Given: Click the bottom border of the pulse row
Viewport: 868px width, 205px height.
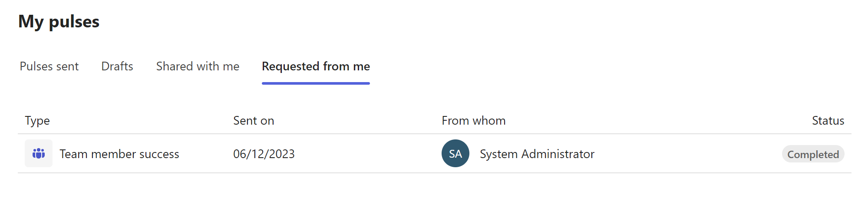Looking at the screenshot, I should [434, 173].
